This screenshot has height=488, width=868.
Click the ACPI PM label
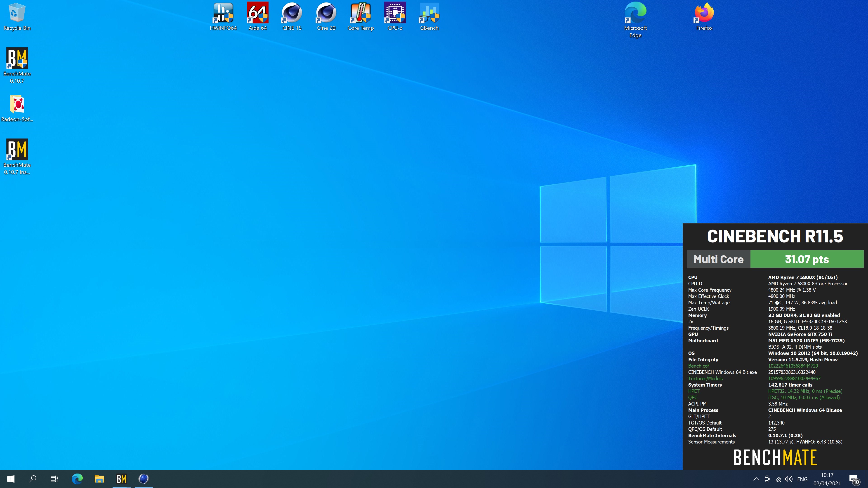[697, 404]
